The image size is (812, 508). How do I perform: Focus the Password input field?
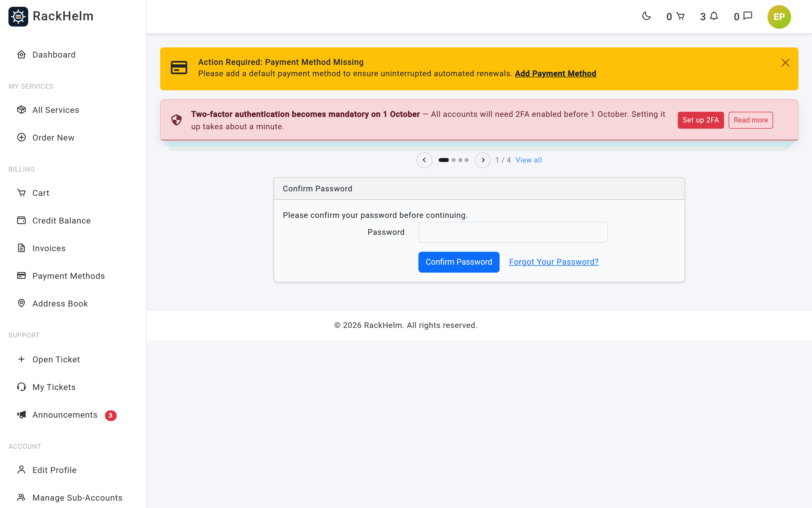pos(513,232)
